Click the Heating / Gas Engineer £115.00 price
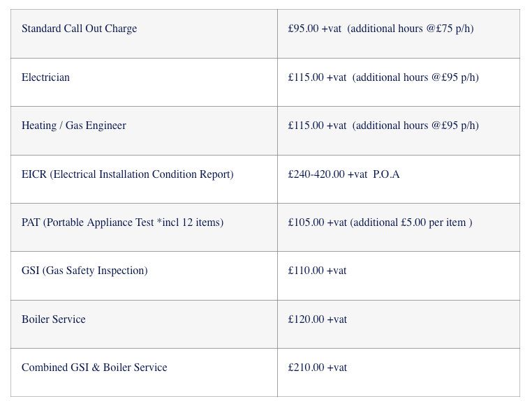The height and width of the screenshot is (401, 532). click(317, 126)
